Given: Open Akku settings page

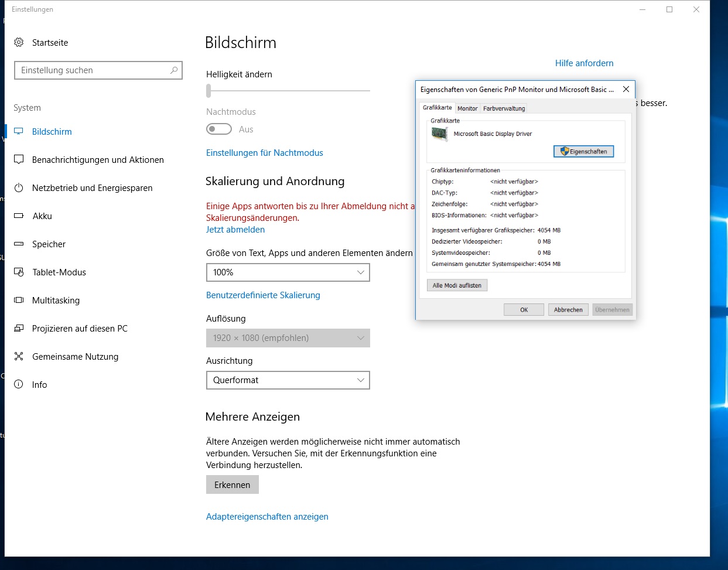Looking at the screenshot, I should [x=42, y=216].
